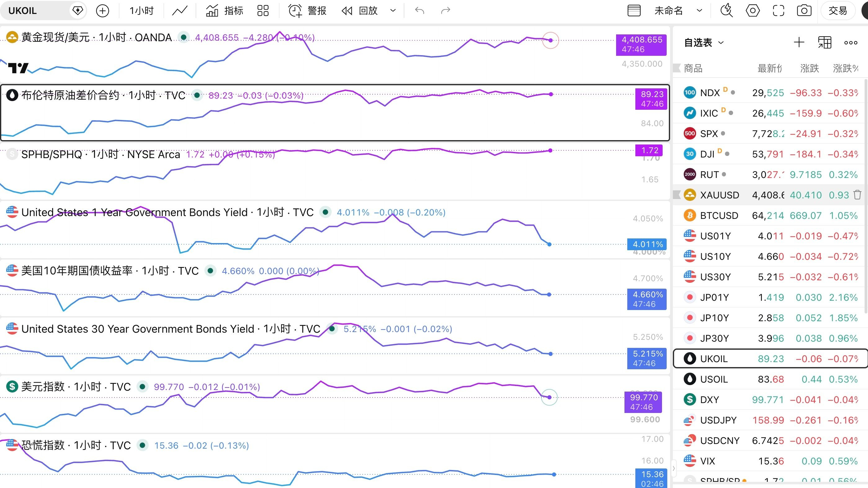The width and height of the screenshot is (868, 488).
Task: Select the IXIC watchlist row
Action: (769, 113)
